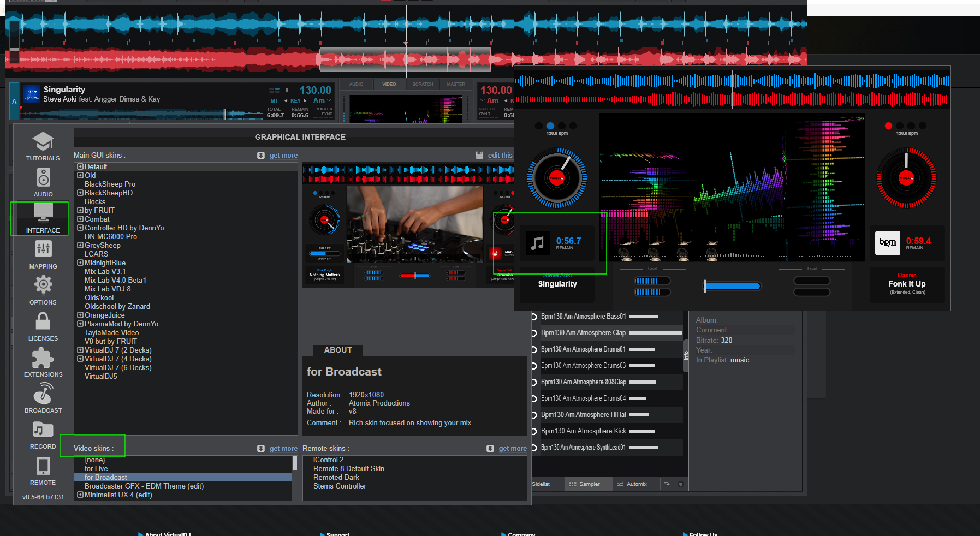This screenshot has width=980, height=536.
Task: Open the Options gear section
Action: (x=43, y=290)
